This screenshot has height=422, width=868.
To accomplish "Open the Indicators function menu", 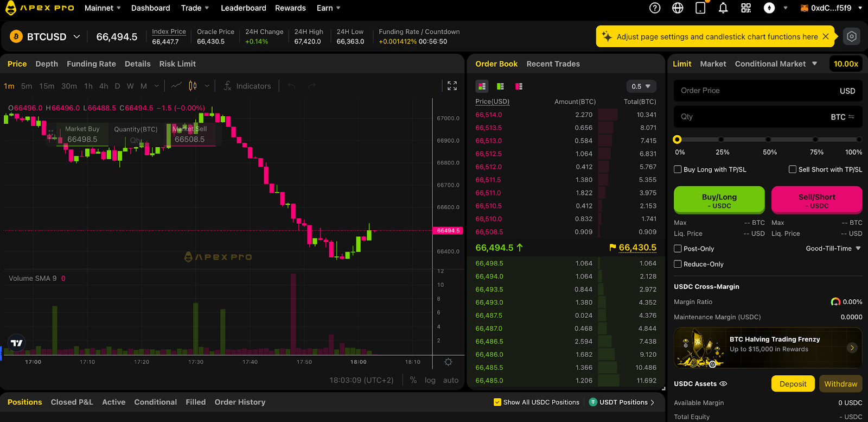I will coord(247,86).
